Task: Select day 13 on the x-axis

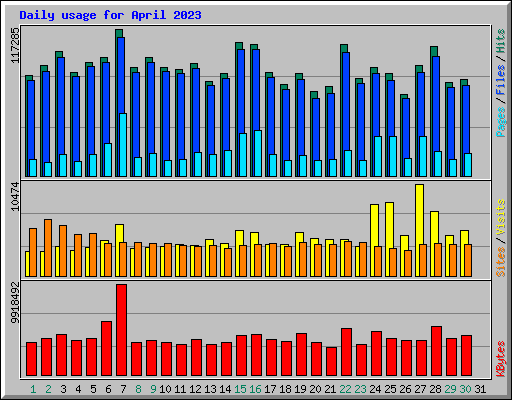Action: pos(210,389)
